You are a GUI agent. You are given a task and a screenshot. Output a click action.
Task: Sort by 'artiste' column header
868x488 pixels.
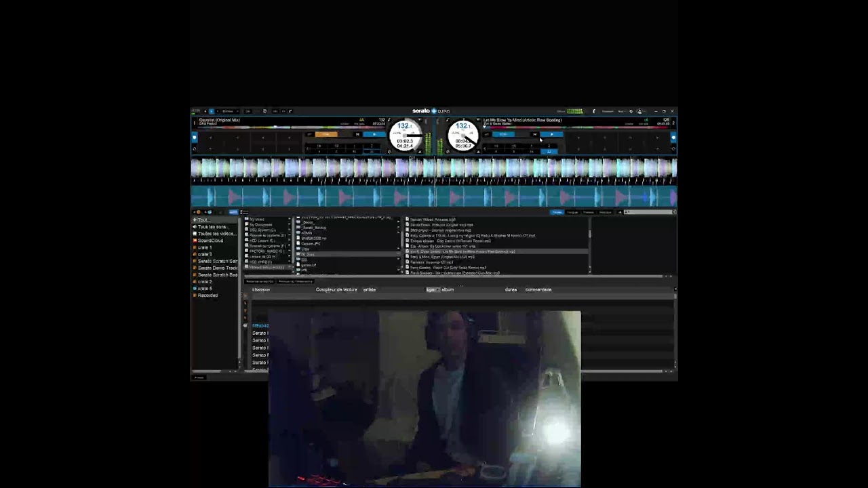click(370, 289)
